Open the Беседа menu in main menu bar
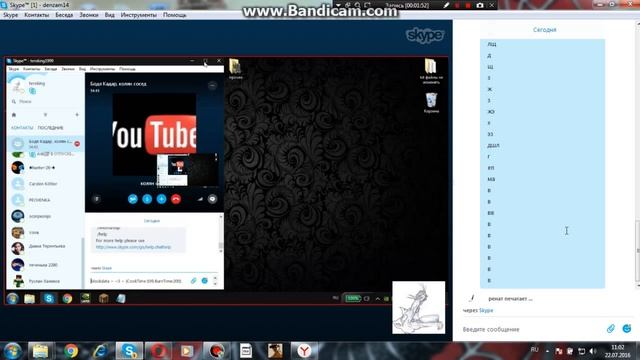 [x=64, y=15]
